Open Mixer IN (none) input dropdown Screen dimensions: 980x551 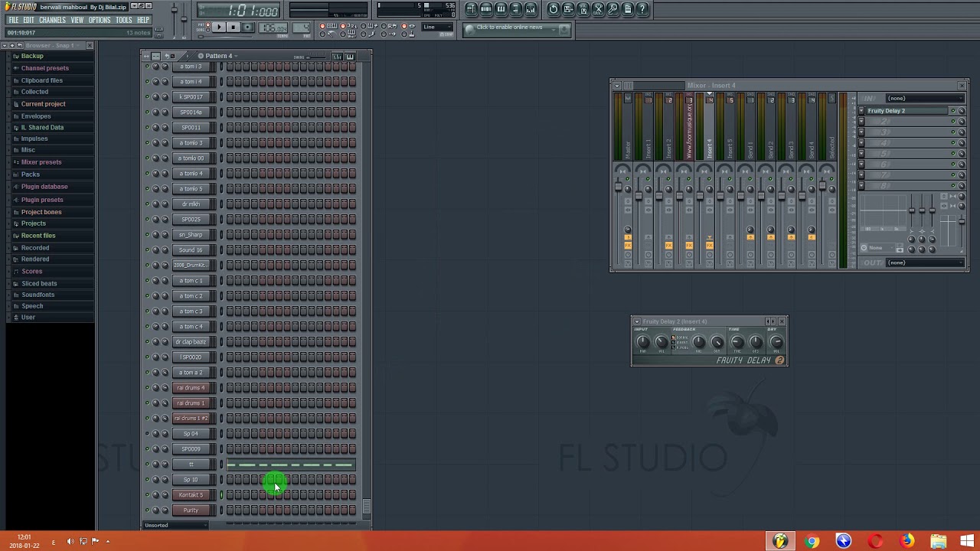(925, 98)
